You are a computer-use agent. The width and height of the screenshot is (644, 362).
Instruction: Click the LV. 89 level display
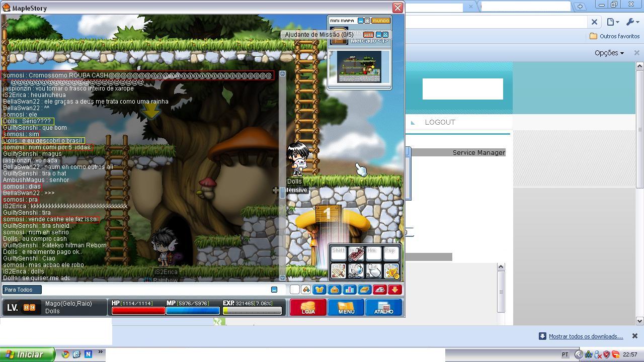click(21, 307)
